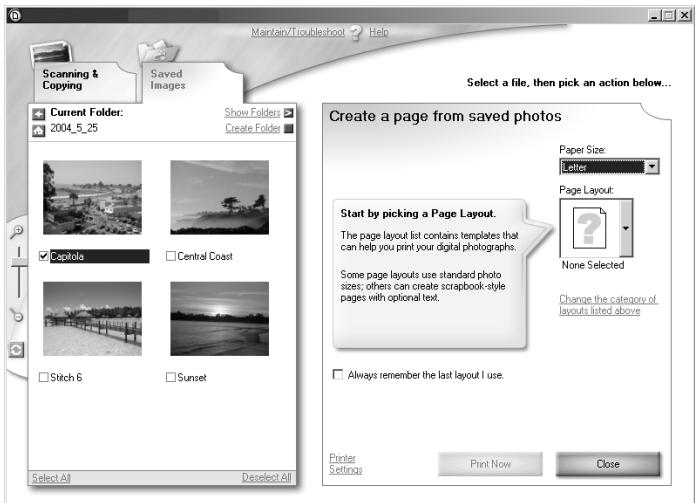Check the Sunset checkbox
This screenshot has height=503, width=695.
(171, 377)
